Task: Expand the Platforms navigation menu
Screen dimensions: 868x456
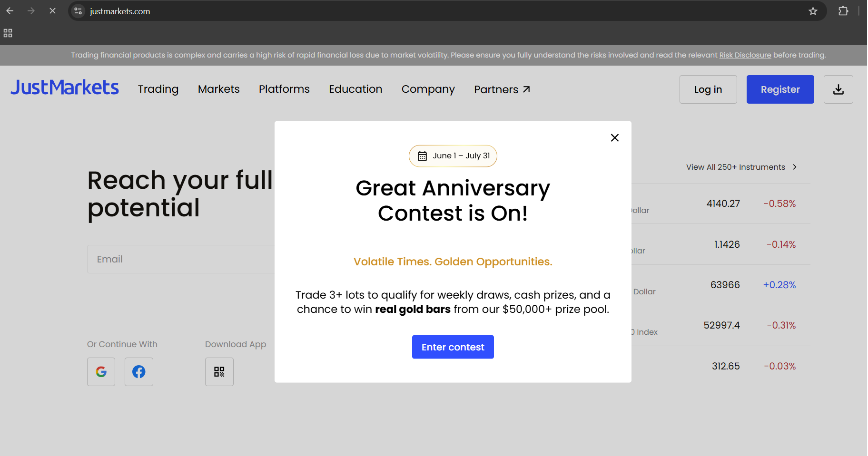Action: coord(284,89)
